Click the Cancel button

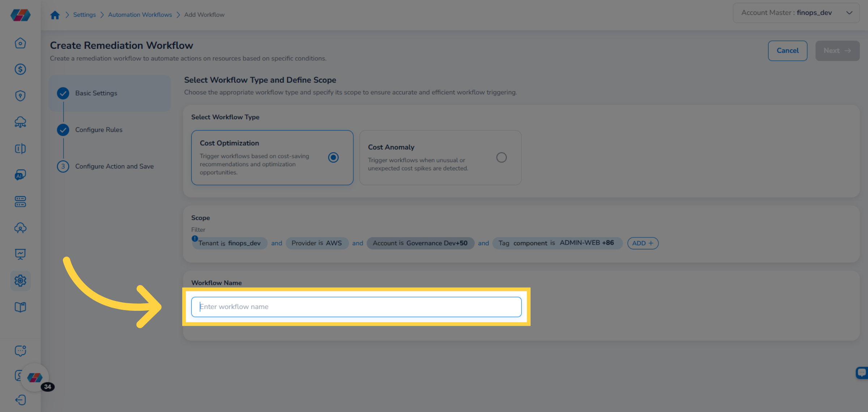click(787, 51)
